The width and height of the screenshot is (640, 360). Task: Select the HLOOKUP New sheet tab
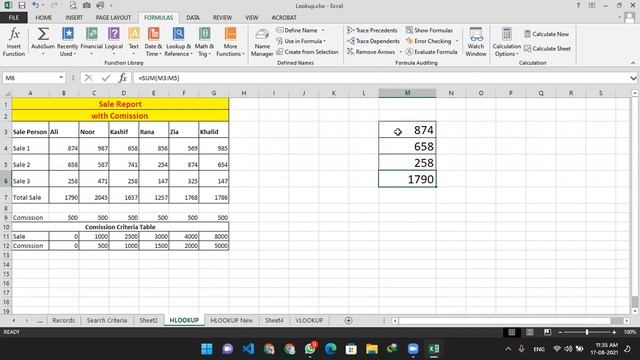point(231,320)
